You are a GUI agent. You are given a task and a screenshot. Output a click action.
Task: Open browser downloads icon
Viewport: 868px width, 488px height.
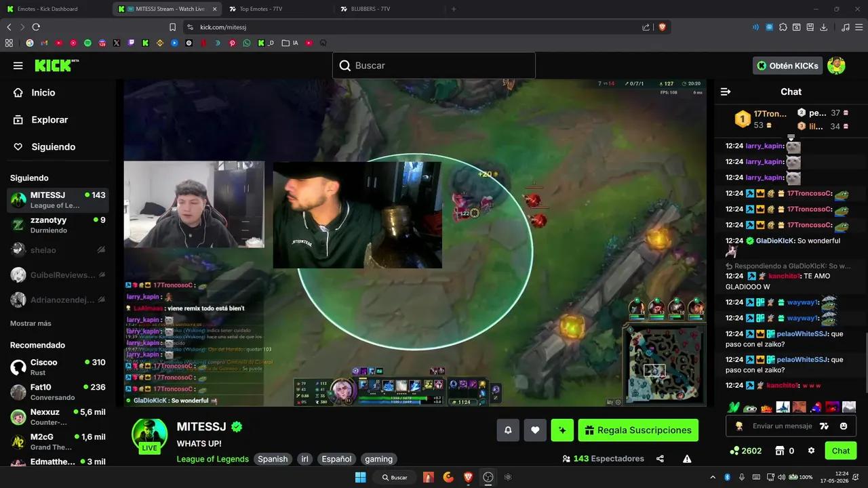[823, 27]
